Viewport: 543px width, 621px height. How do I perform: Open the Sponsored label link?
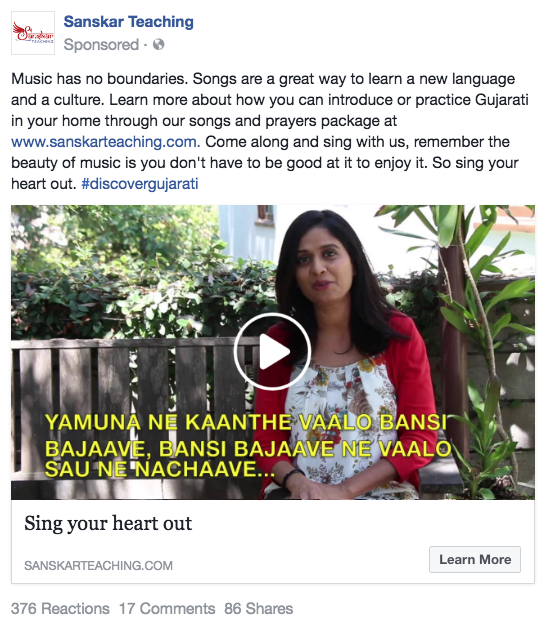click(x=101, y=45)
